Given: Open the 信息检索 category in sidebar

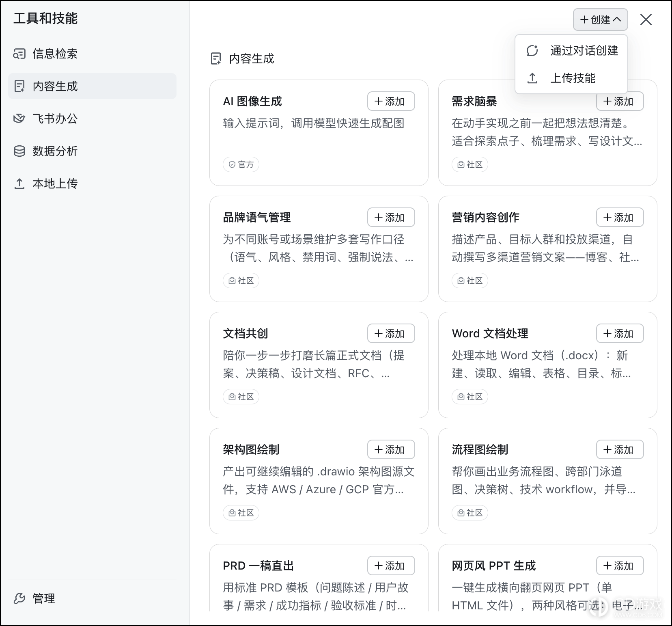Looking at the screenshot, I should point(92,54).
